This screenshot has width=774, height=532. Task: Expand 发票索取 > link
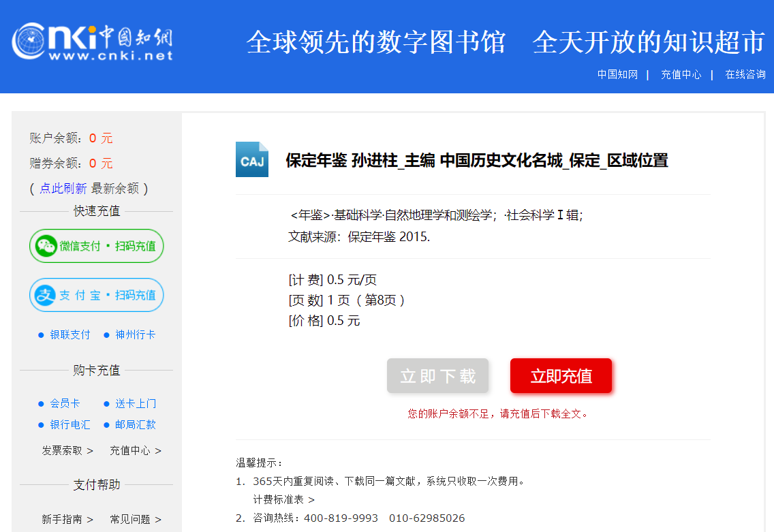[67, 450]
